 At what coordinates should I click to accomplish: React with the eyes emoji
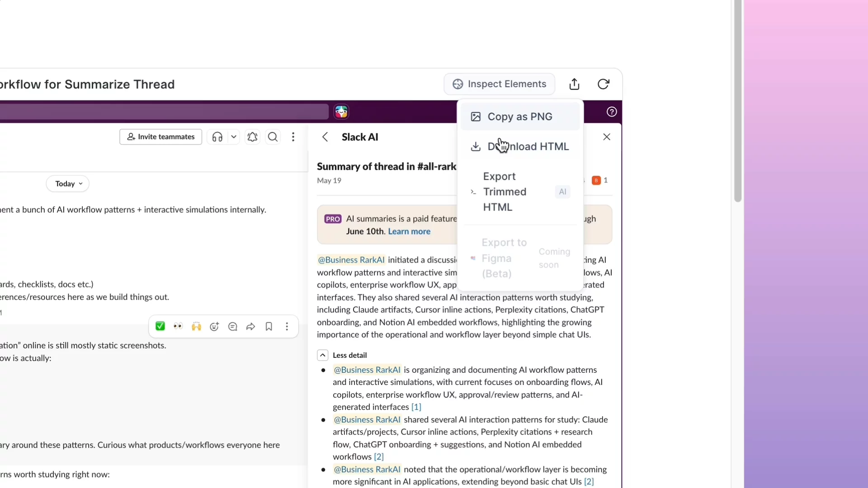(178, 326)
